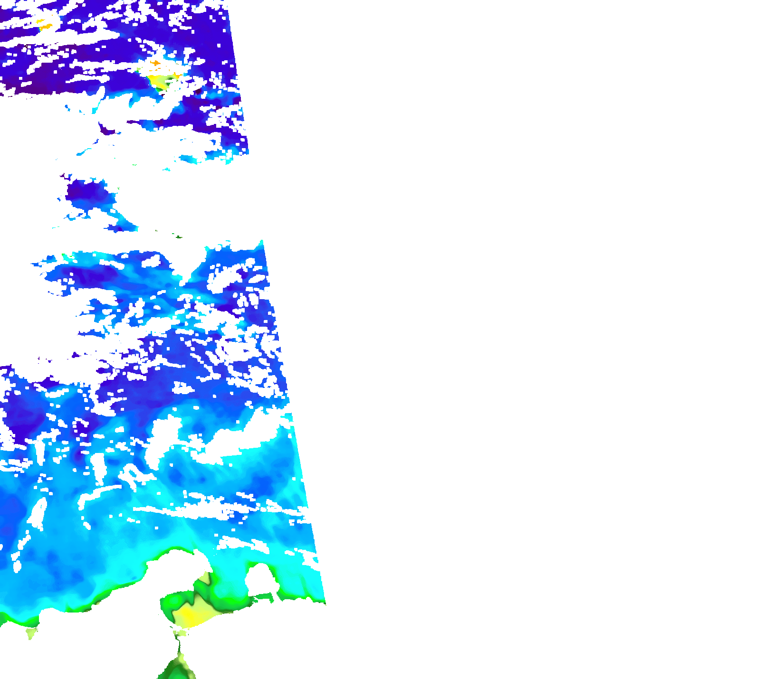The image size is (784, 679).
Task: Click the small dark purple patch below the upper swath
Action: click(x=106, y=129)
